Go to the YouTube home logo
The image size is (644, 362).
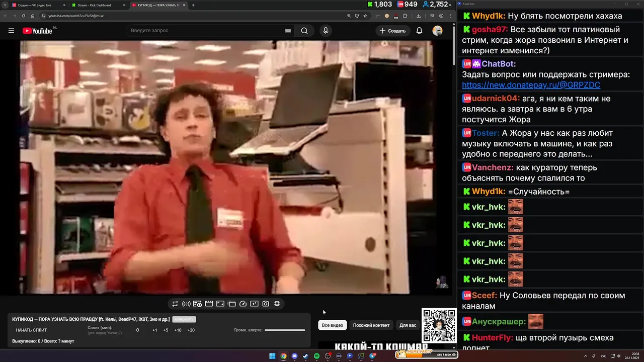click(x=37, y=31)
